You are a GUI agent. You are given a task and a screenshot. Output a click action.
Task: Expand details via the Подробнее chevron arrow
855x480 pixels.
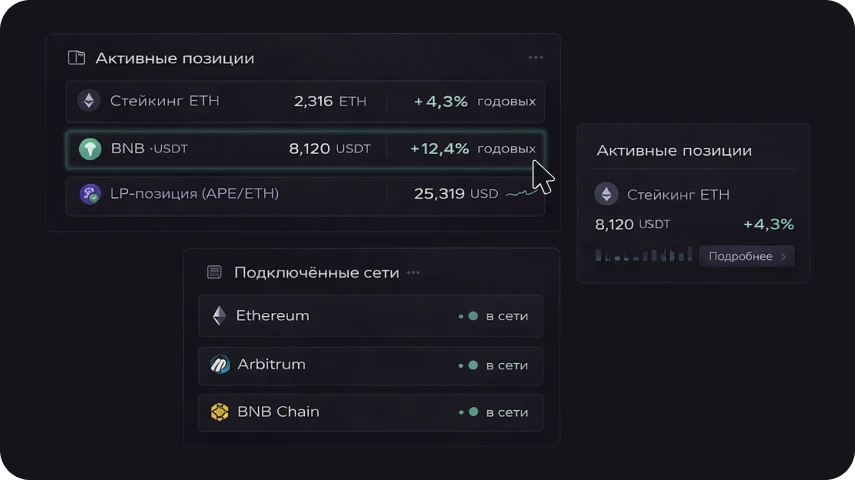click(784, 257)
